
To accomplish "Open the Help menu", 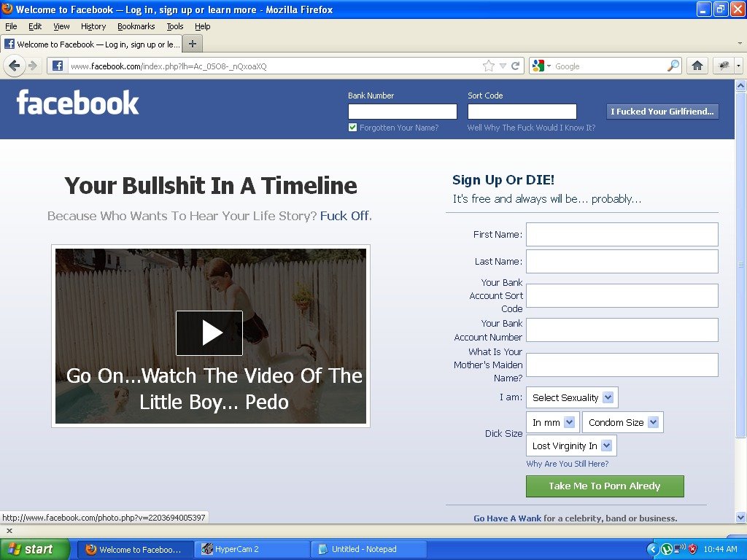I will pyautogui.click(x=203, y=26).
